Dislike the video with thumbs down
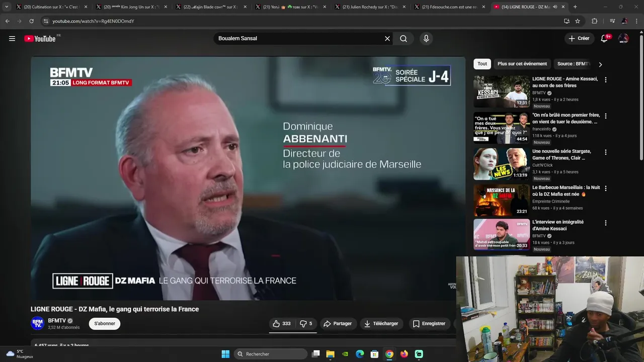The image size is (644, 362). click(x=306, y=324)
